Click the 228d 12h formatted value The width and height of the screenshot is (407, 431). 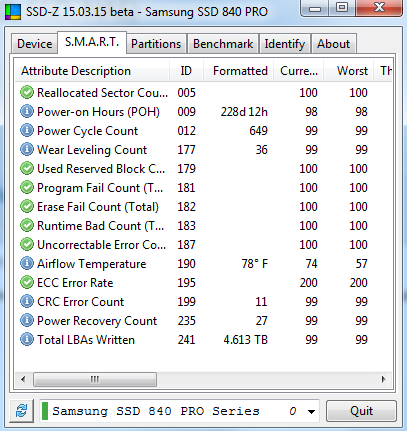coord(244,112)
